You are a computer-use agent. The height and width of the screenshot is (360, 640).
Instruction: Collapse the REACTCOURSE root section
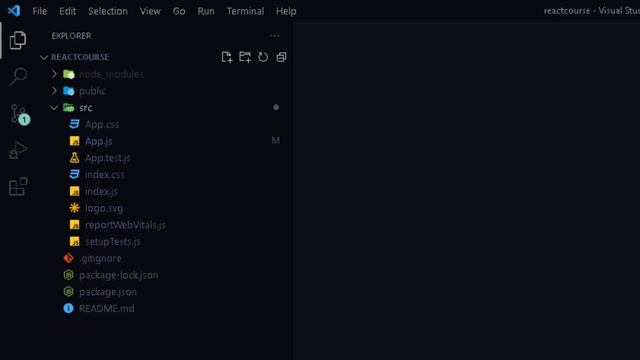pyautogui.click(x=44, y=58)
